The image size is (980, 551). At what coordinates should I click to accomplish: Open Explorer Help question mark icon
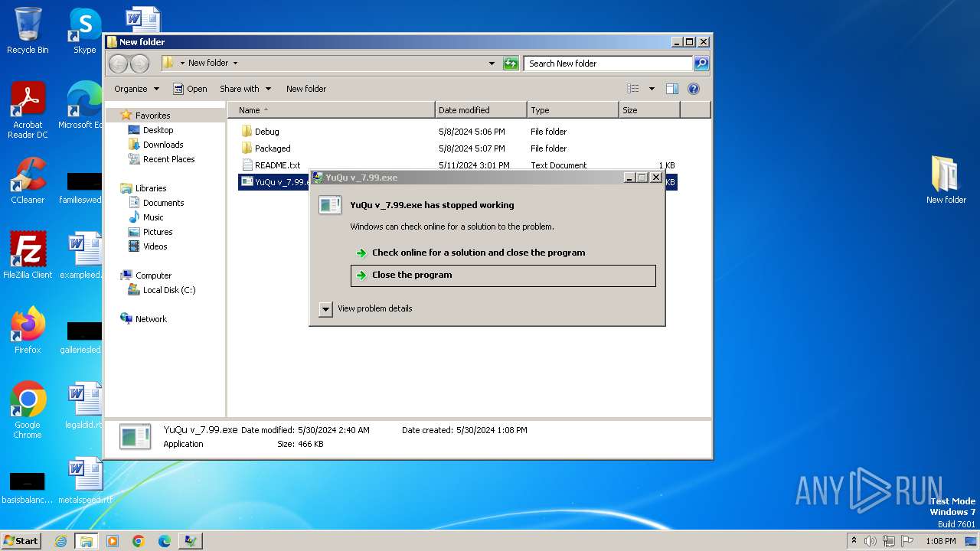[694, 89]
